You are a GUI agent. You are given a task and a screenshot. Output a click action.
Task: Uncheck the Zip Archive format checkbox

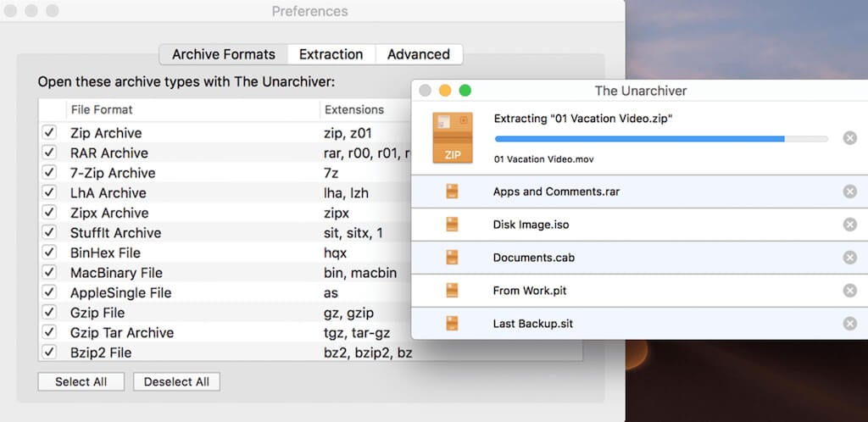point(49,132)
